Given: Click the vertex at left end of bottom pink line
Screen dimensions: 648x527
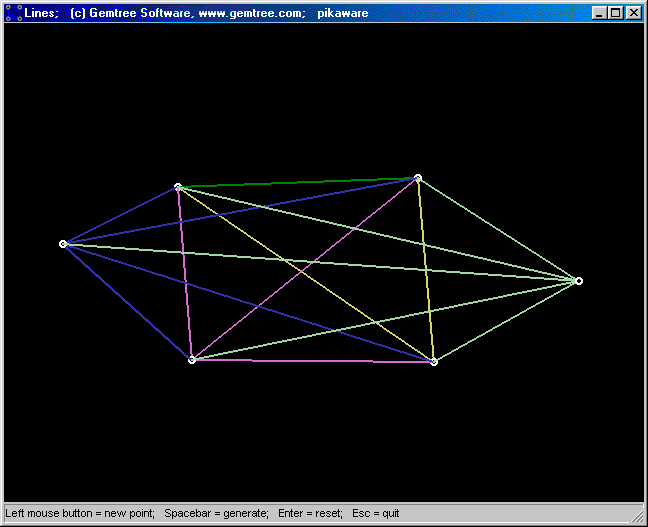Looking at the screenshot, I should (x=191, y=360).
